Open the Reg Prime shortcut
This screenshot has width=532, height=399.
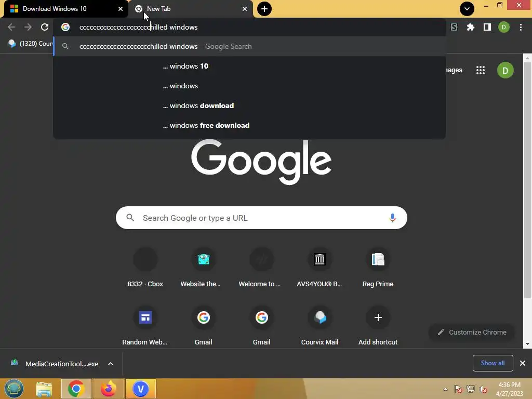coord(378,268)
